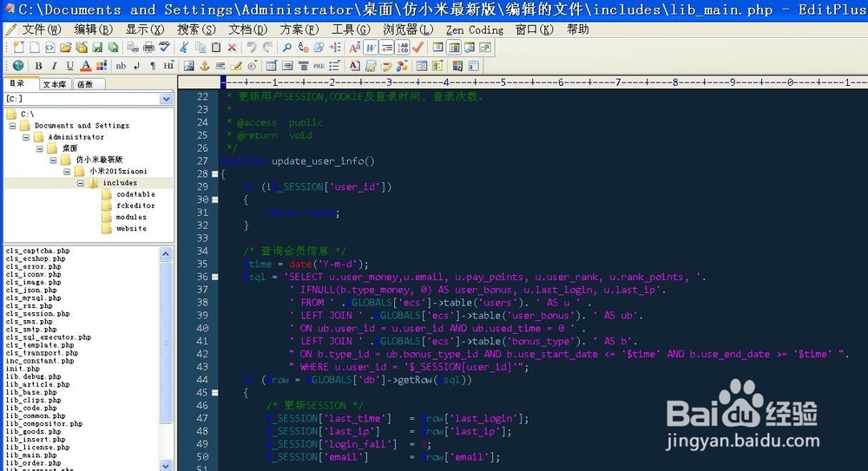Screen dimensions: 868x471
Task: Insert a table with the table icon
Action: click(x=271, y=66)
